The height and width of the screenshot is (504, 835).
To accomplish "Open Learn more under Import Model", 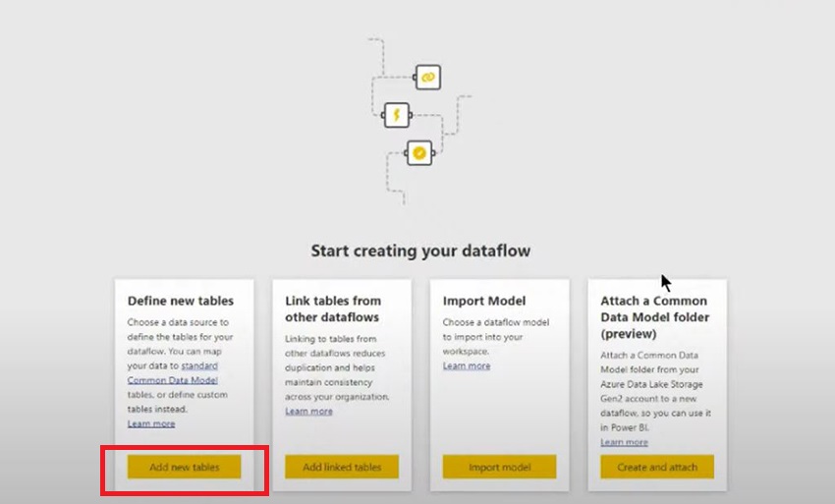I will click(467, 365).
